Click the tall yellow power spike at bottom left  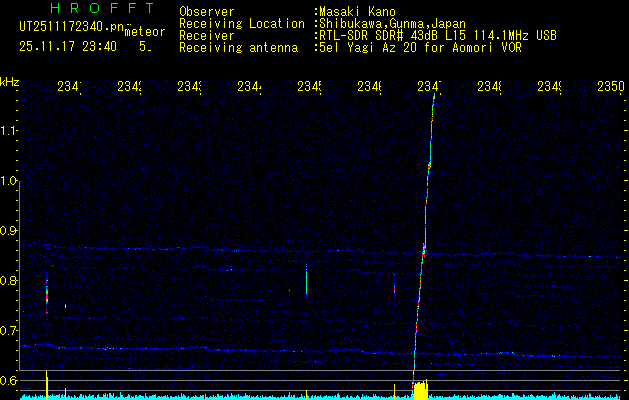pyautogui.click(x=47, y=385)
